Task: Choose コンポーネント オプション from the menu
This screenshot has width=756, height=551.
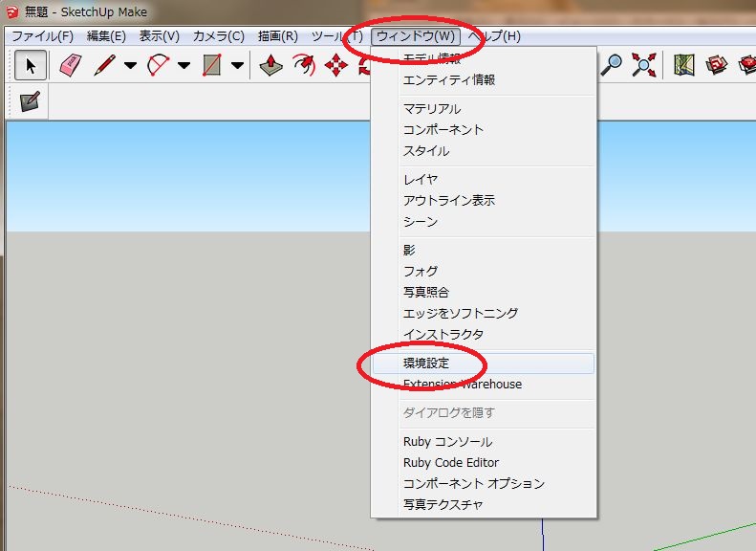Action: point(484,483)
